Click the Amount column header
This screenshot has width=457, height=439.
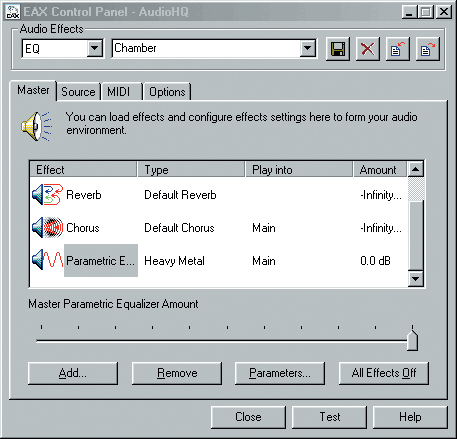coord(380,170)
